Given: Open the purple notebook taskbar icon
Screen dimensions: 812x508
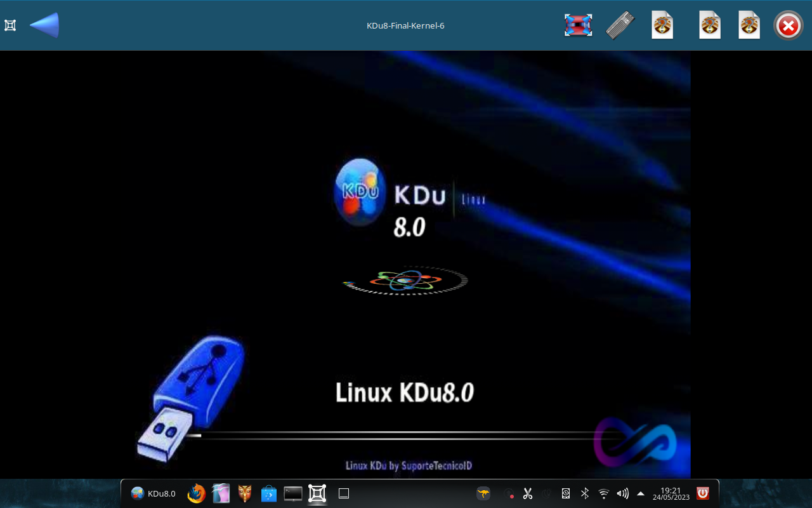Looking at the screenshot, I should tap(221, 493).
